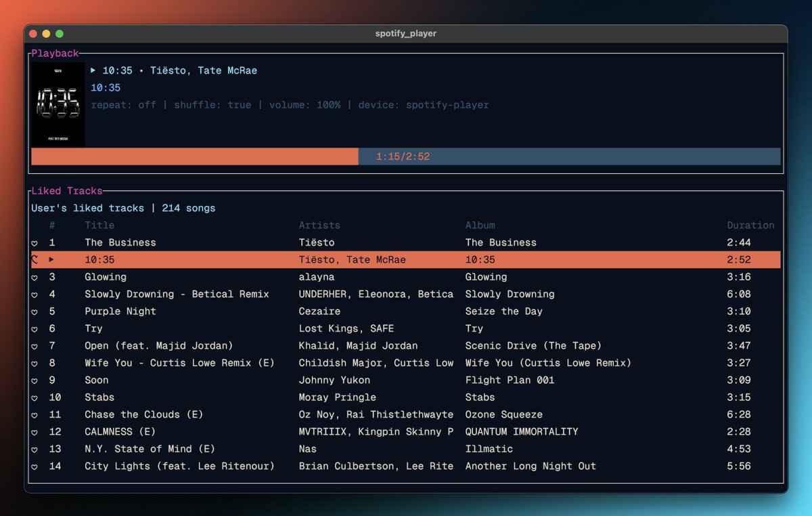Click the heart beside 'City Lights (feat. Lee Ritenour)'

pyautogui.click(x=35, y=466)
